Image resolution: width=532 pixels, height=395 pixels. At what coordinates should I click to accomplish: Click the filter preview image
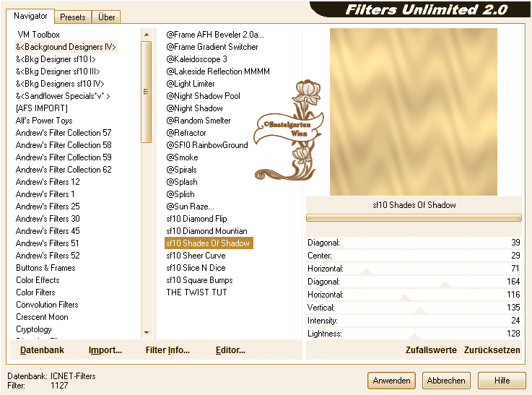click(x=413, y=112)
